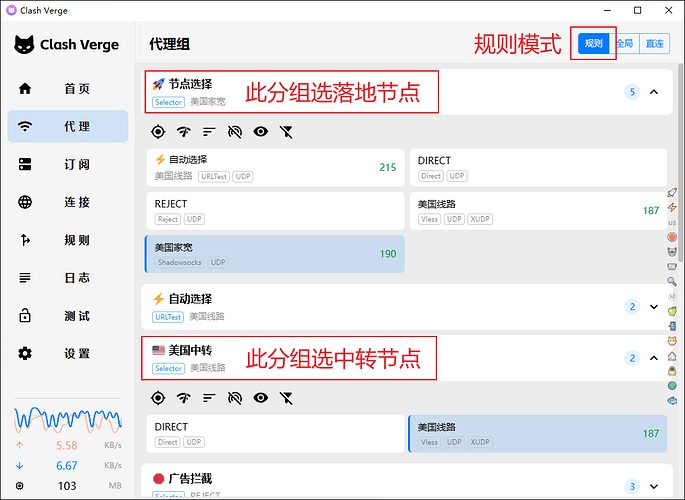This screenshot has height=500, width=685.
Task: Expand the 广告拦截 group chevron
Action: 654,486
